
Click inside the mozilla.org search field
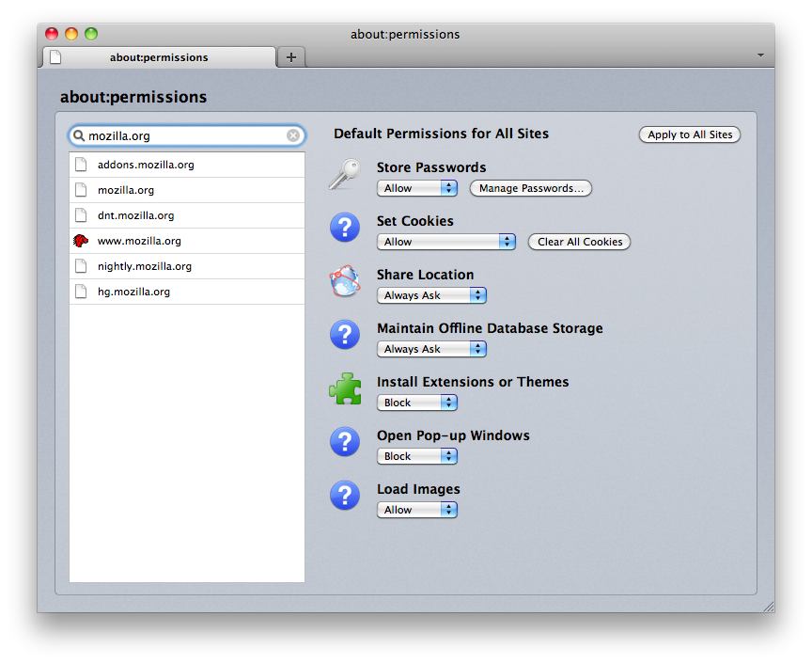(183, 135)
